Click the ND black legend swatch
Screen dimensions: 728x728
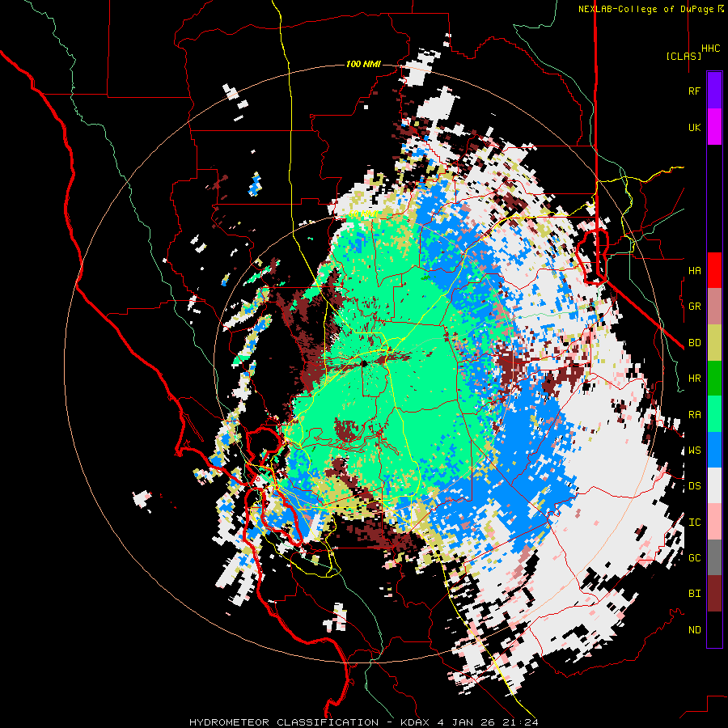coord(714,629)
